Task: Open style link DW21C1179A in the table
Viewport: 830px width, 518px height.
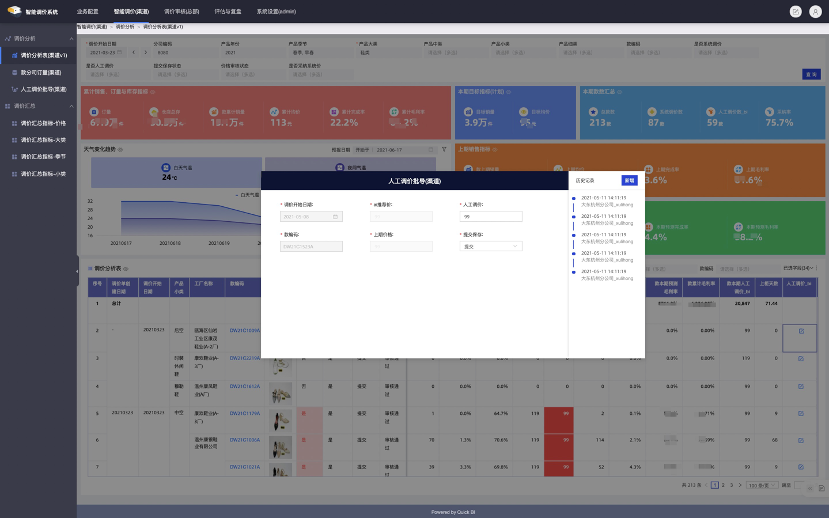Action: pyautogui.click(x=245, y=413)
